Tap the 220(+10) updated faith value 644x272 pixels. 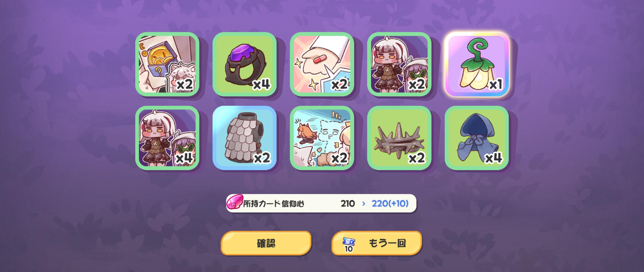click(x=390, y=203)
